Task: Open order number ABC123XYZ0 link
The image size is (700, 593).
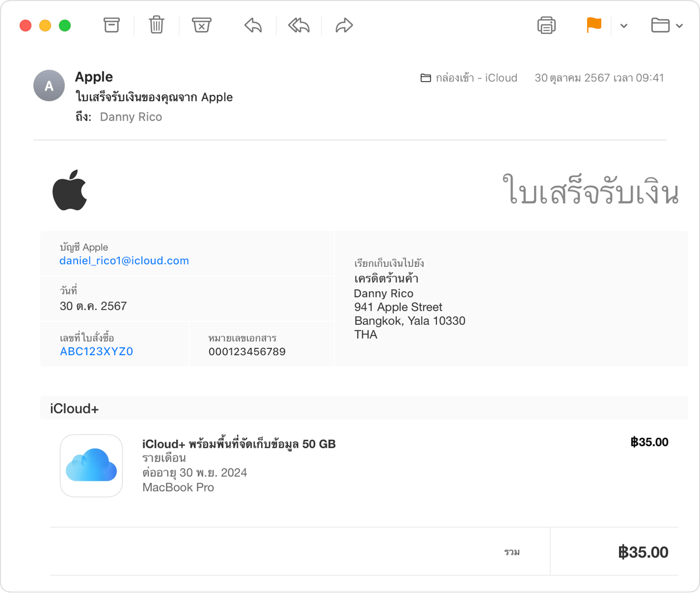Action: (96, 352)
